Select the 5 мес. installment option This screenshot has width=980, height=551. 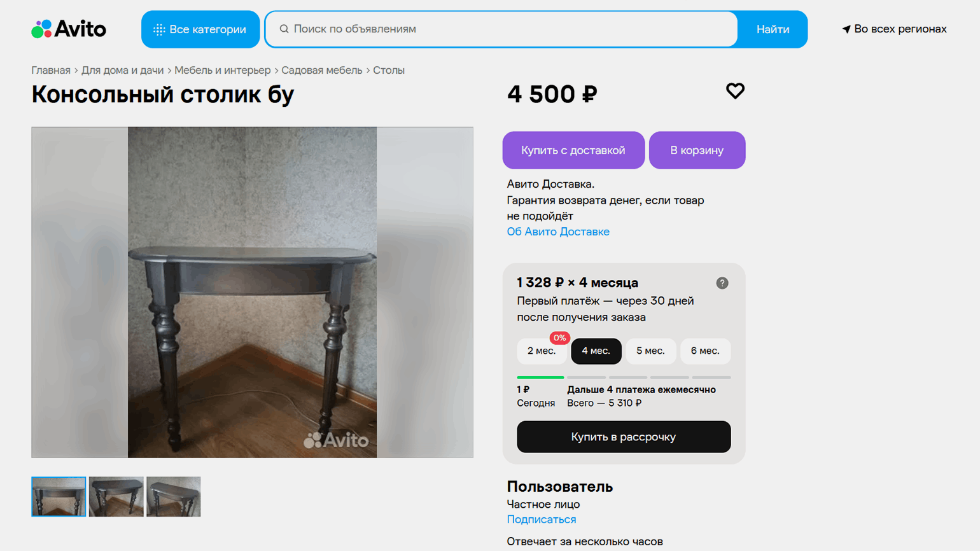point(650,351)
